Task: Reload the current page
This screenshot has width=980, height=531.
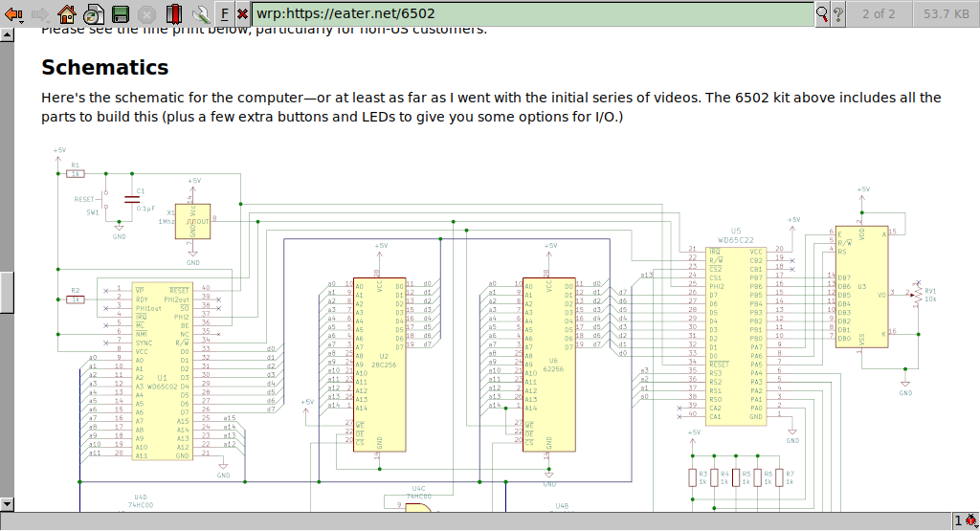Action: click(93, 13)
